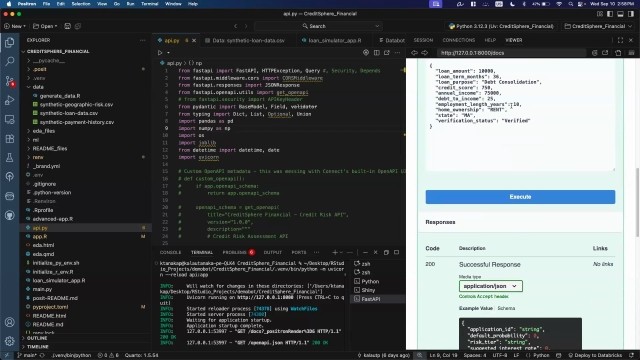Click the Search command center field
This screenshot has width=640, height=360.
(318, 26)
